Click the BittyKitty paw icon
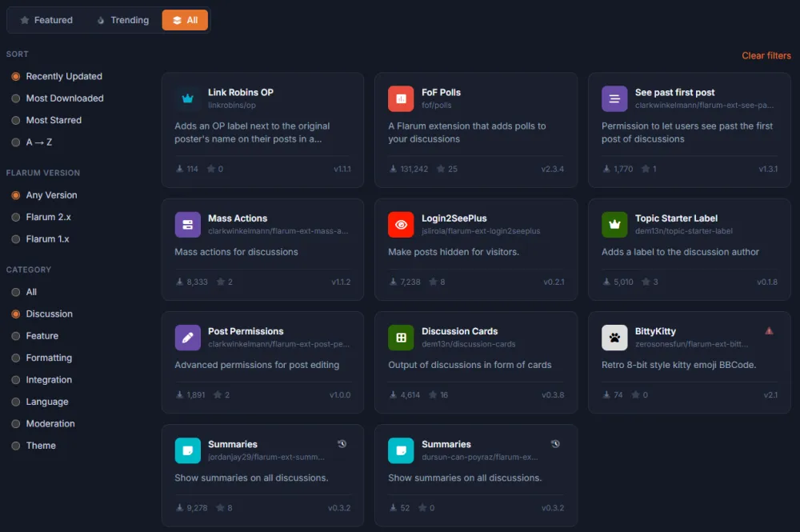Image resolution: width=800 pixels, height=532 pixels. 614,337
